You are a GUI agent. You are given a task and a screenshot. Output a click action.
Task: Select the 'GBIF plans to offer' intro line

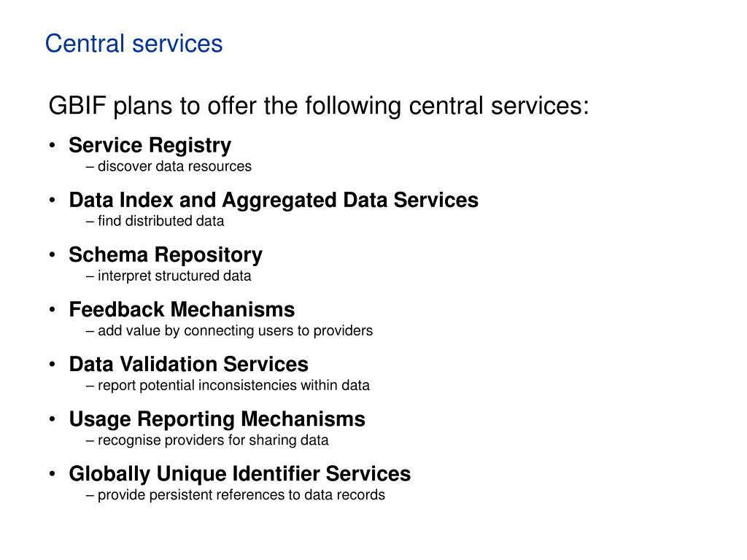coord(319,106)
